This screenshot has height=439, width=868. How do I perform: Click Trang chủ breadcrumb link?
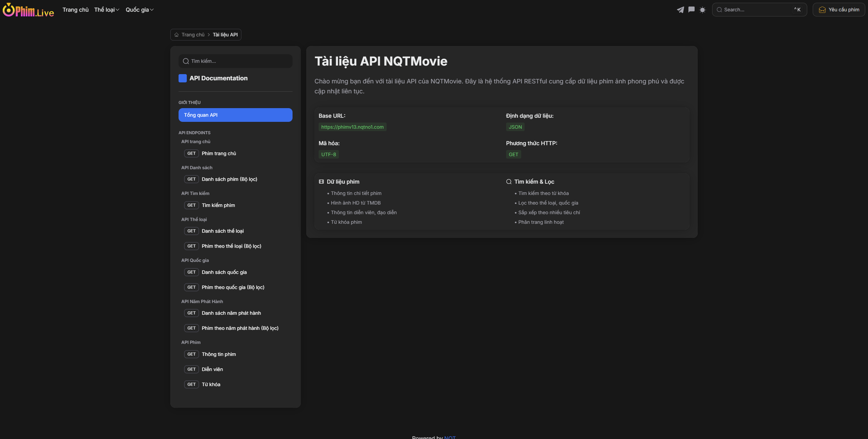click(193, 35)
